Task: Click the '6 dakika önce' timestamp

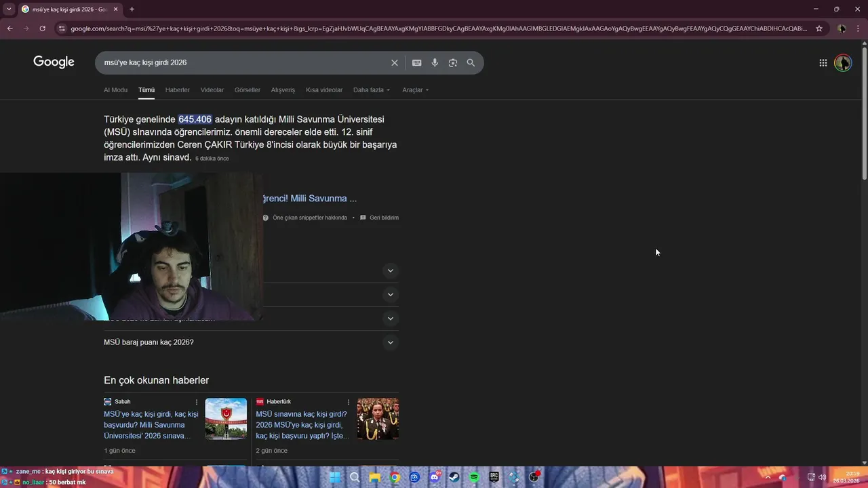Action: pyautogui.click(x=212, y=159)
